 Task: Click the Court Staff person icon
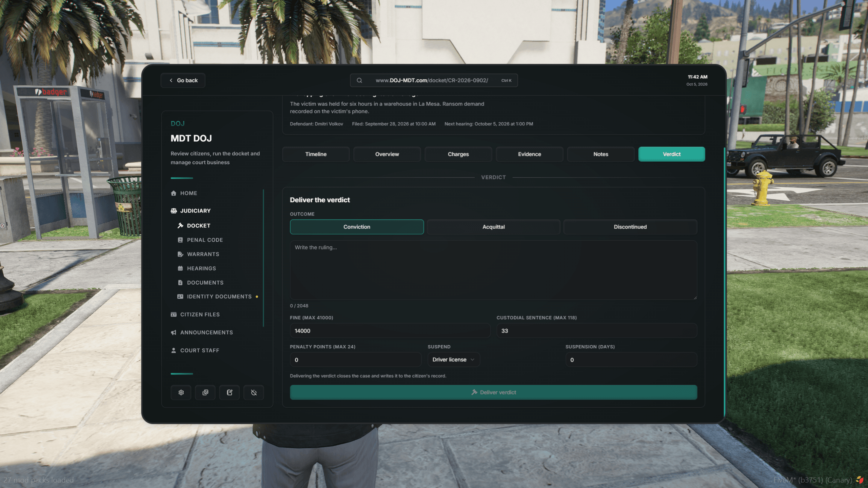(174, 350)
